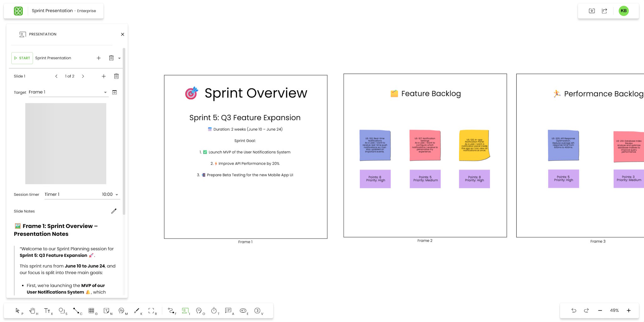
Task: Select the pointer tool in bottom toolbar
Action: click(x=18, y=311)
